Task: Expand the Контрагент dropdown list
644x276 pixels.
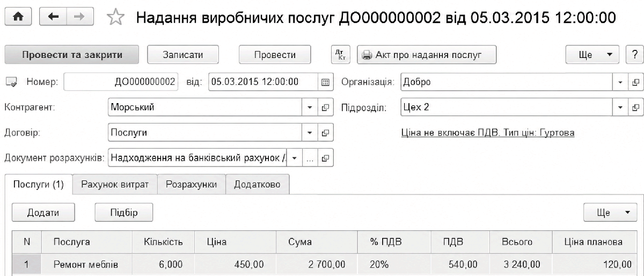Action: pos(309,107)
